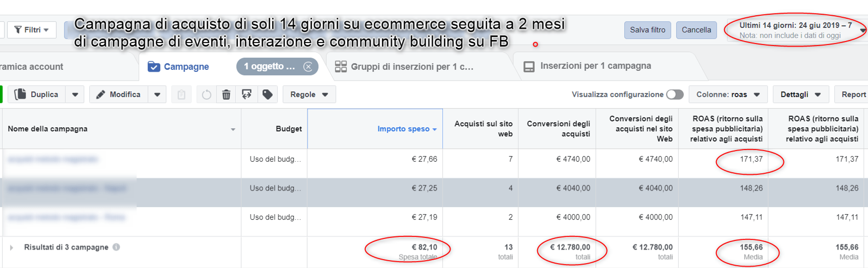Click the circular refresh/undo icon
This screenshot has height=268, width=868.
point(207,94)
